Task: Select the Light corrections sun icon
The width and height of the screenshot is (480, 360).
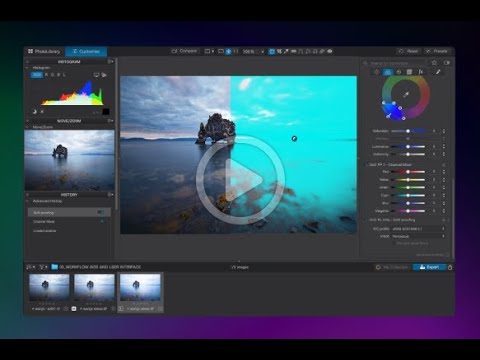Action: 376,72
